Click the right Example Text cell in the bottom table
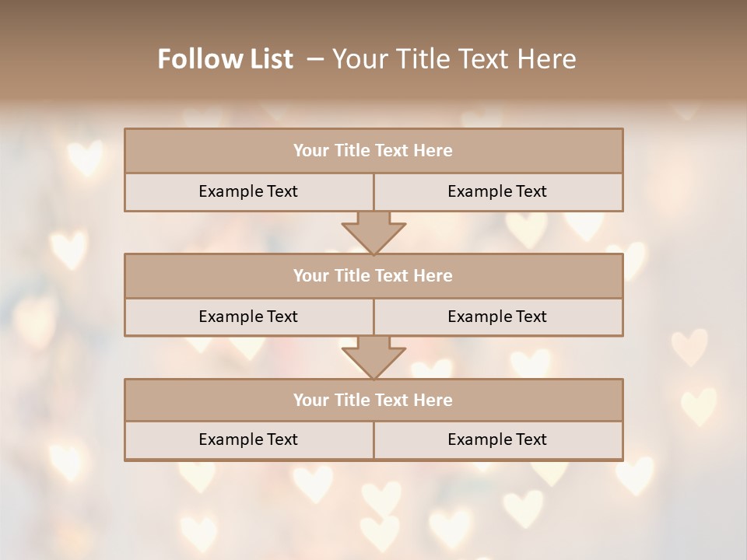This screenshot has width=747, height=560. [x=497, y=439]
